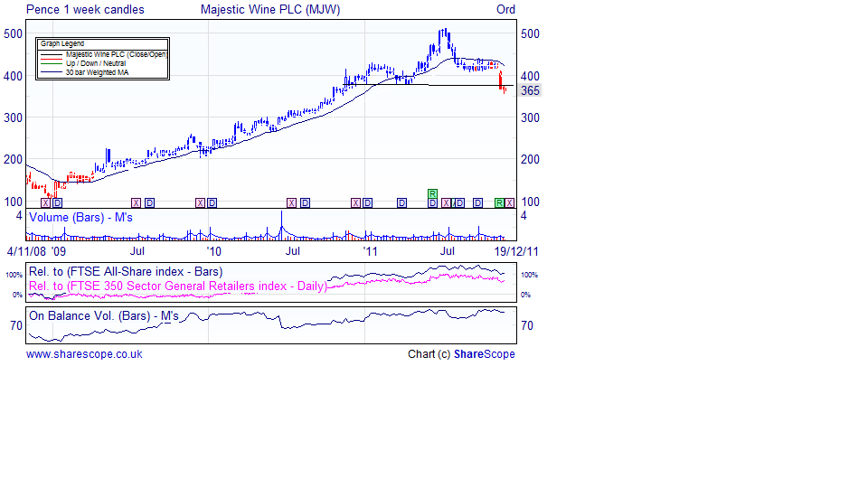Click the Majestic Wine PLC (MJW) title
Viewport: 868px width, 488px height.
270,9
